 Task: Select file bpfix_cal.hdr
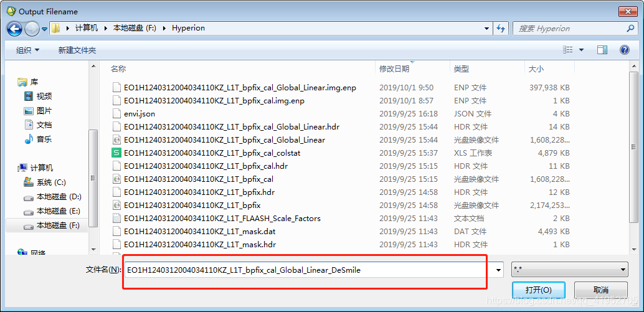pos(206,166)
